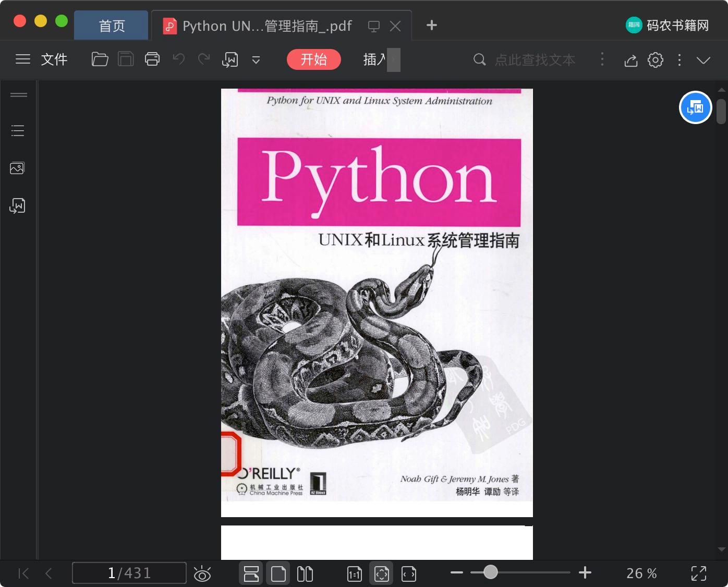Open the vertical three-dot more menu

pos(680,60)
